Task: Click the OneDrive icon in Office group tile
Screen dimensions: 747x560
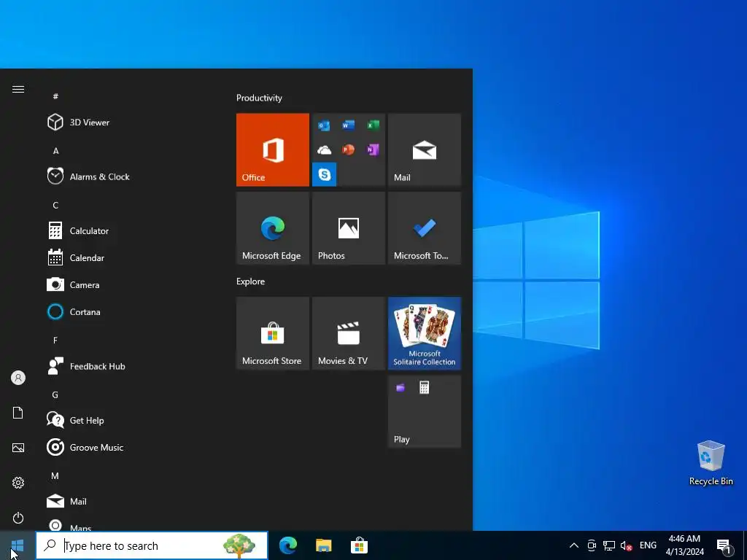Action: (324, 150)
